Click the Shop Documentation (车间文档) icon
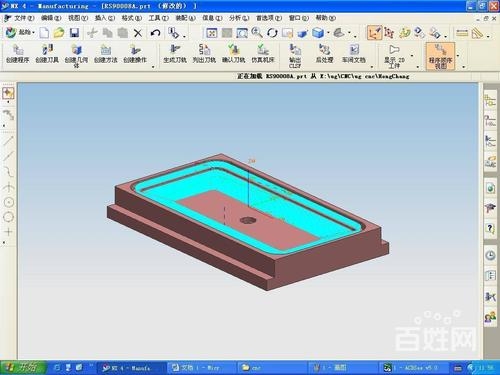 tap(354, 53)
